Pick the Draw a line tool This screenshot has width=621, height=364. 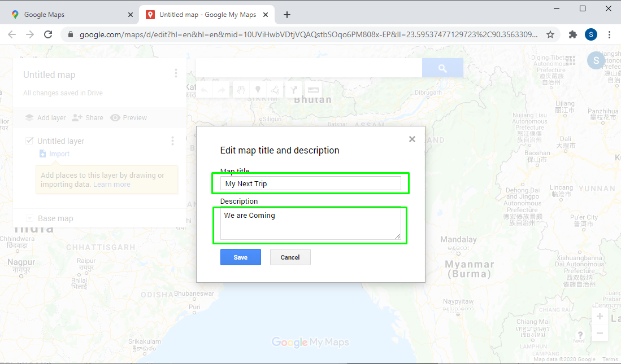(275, 90)
